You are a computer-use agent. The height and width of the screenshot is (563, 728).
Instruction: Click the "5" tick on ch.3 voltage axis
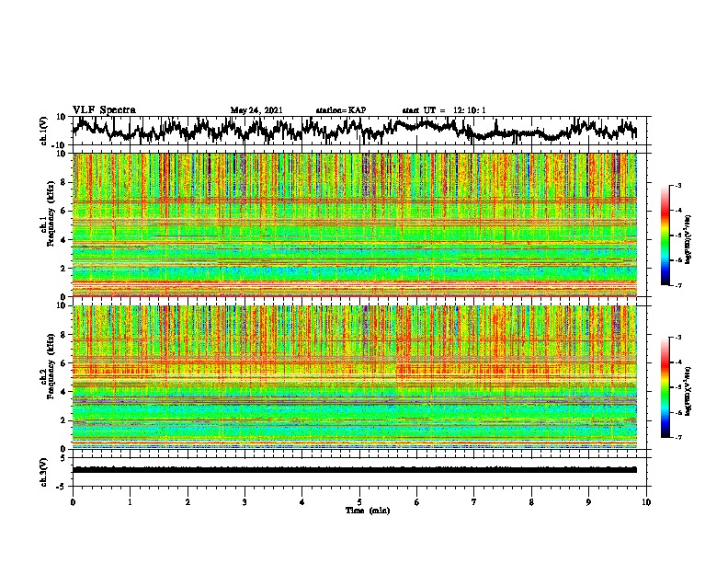(x=63, y=458)
